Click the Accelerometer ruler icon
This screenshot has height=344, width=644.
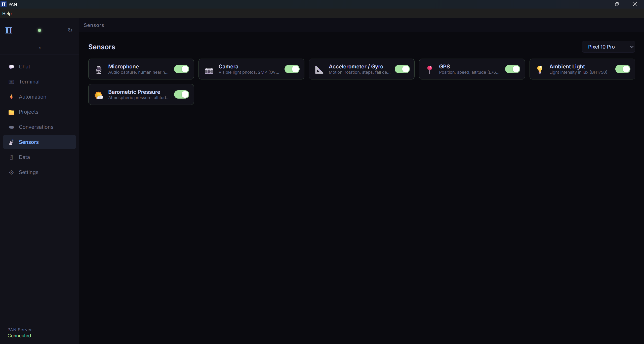(319, 70)
